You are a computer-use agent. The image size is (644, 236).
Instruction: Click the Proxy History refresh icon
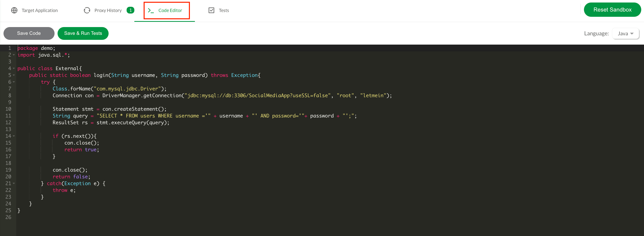click(87, 10)
